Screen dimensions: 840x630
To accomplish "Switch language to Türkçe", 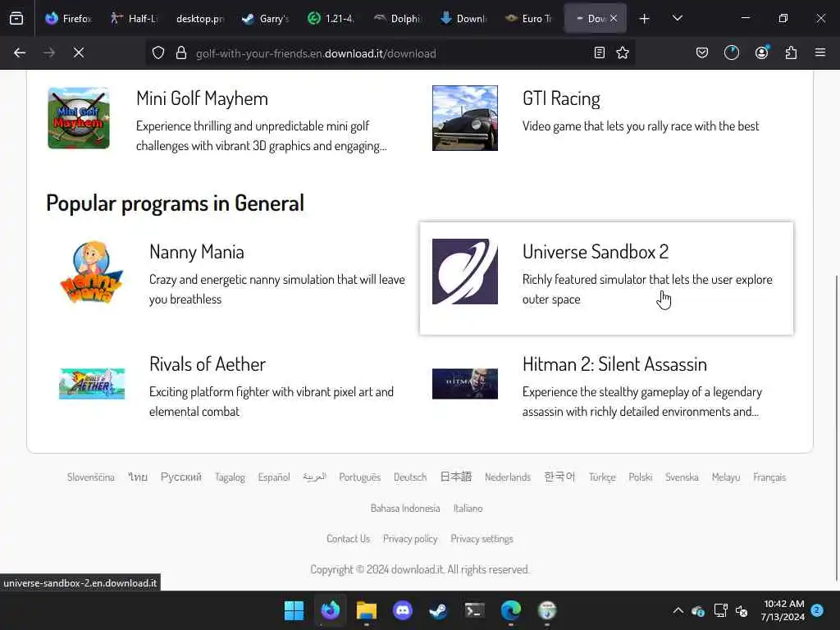I will [602, 477].
